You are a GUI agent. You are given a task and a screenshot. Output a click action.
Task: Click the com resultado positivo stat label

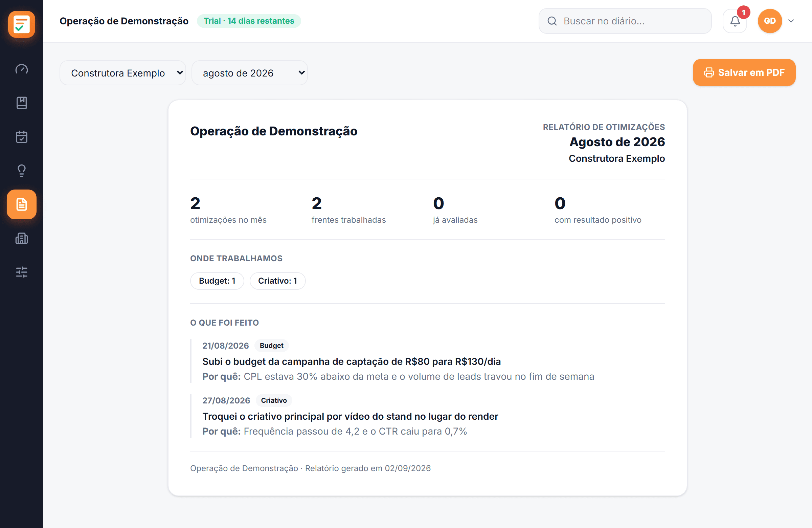[x=598, y=220]
